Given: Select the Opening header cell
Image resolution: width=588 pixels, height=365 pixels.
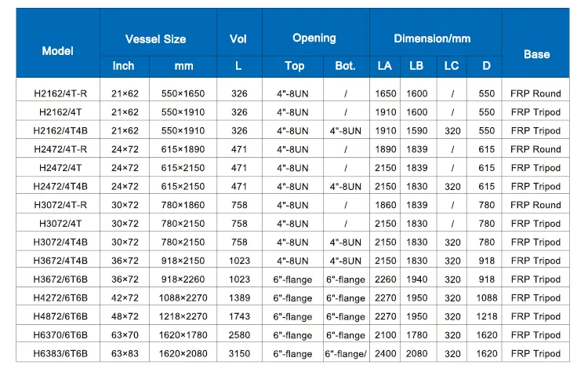Looking at the screenshot, I should click(x=314, y=38).
